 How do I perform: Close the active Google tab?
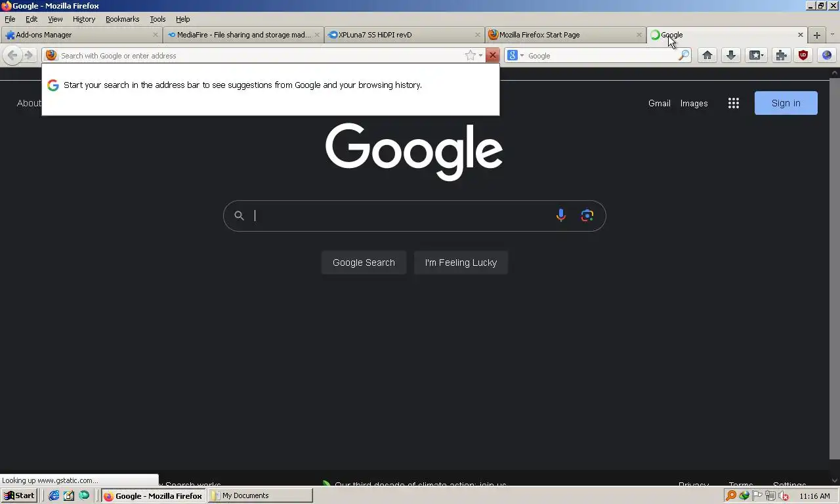pyautogui.click(x=801, y=35)
